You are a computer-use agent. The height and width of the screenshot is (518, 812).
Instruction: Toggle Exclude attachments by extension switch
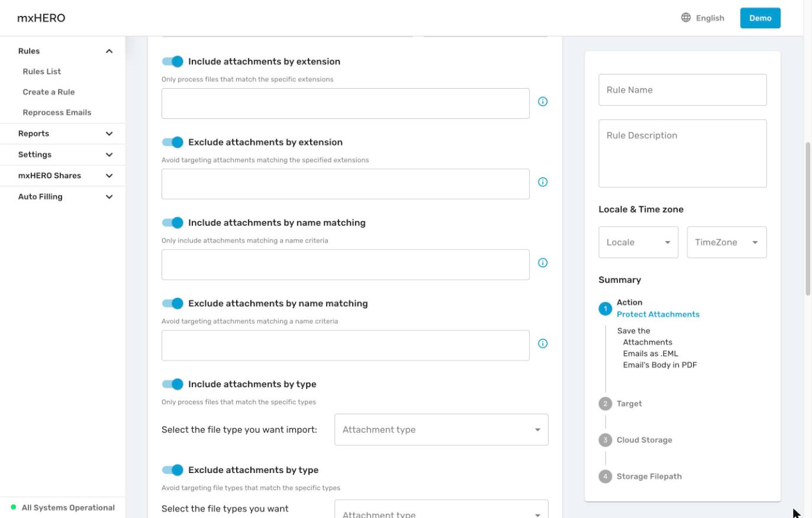click(173, 143)
